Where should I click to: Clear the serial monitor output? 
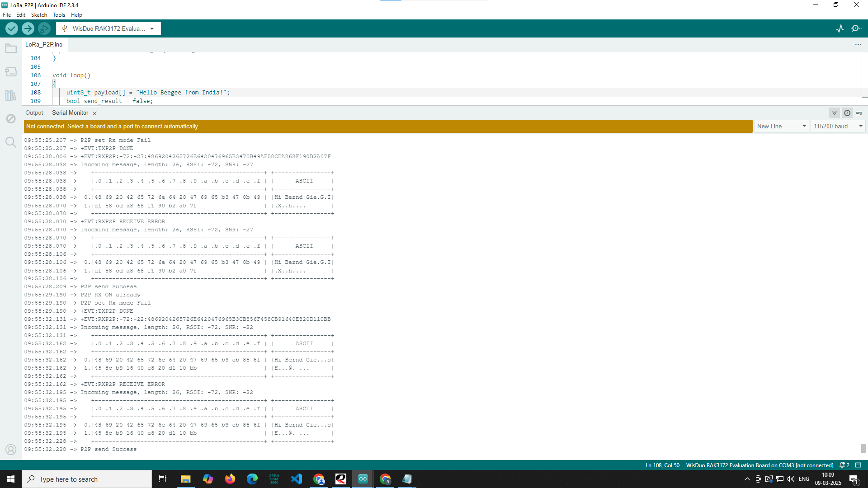(x=859, y=113)
